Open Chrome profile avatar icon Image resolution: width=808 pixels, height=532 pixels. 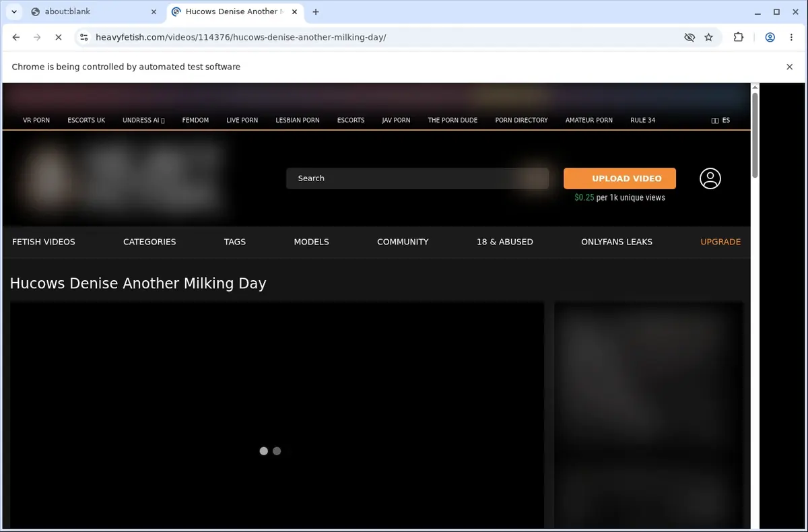click(x=770, y=37)
